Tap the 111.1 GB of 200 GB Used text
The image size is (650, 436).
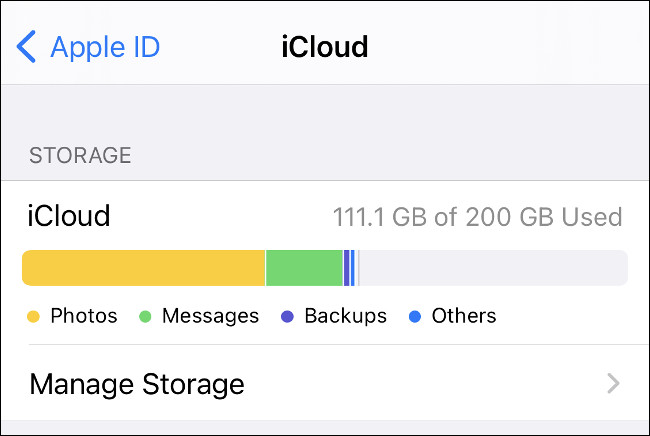coord(477,217)
